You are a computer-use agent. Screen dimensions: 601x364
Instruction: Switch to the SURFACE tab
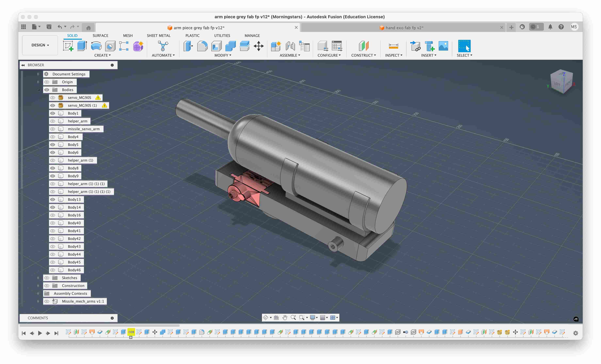(x=100, y=36)
